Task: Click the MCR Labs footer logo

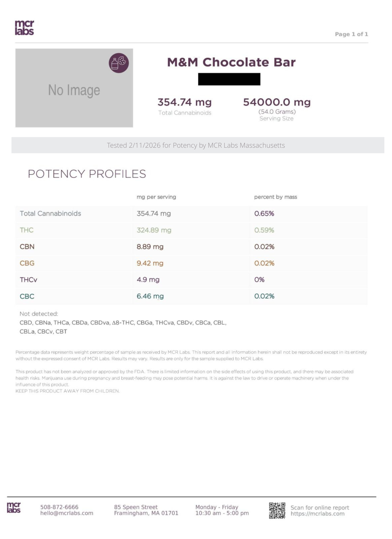Action: 14,507
